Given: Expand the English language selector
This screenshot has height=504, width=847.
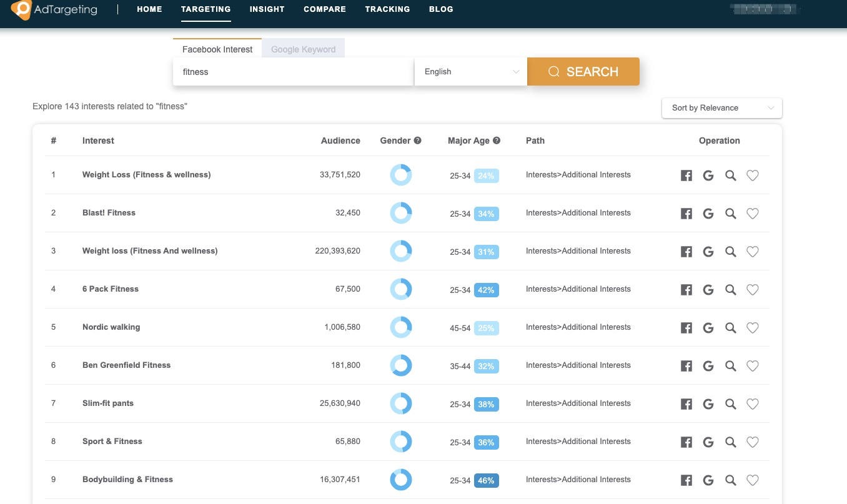Looking at the screenshot, I should [x=470, y=71].
